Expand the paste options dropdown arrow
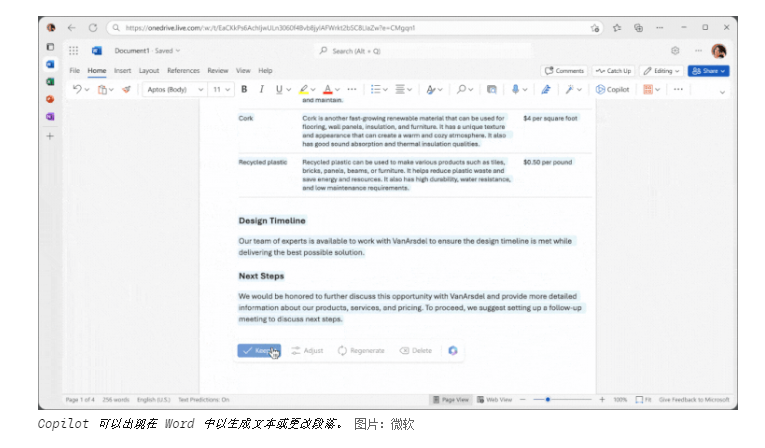The height and width of the screenshot is (448, 765). point(111,90)
